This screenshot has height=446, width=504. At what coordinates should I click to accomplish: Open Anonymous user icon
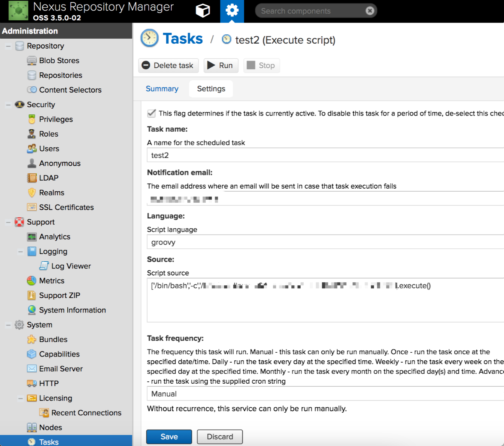point(32,163)
